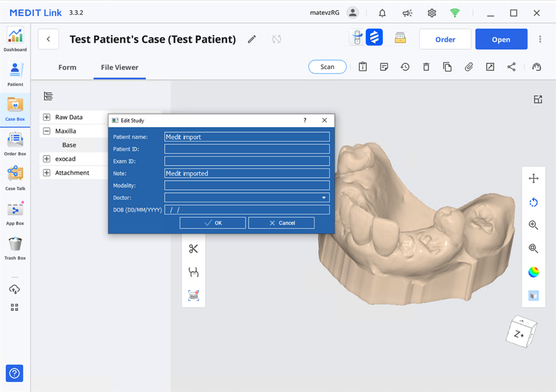Click the pan move tool

533,178
